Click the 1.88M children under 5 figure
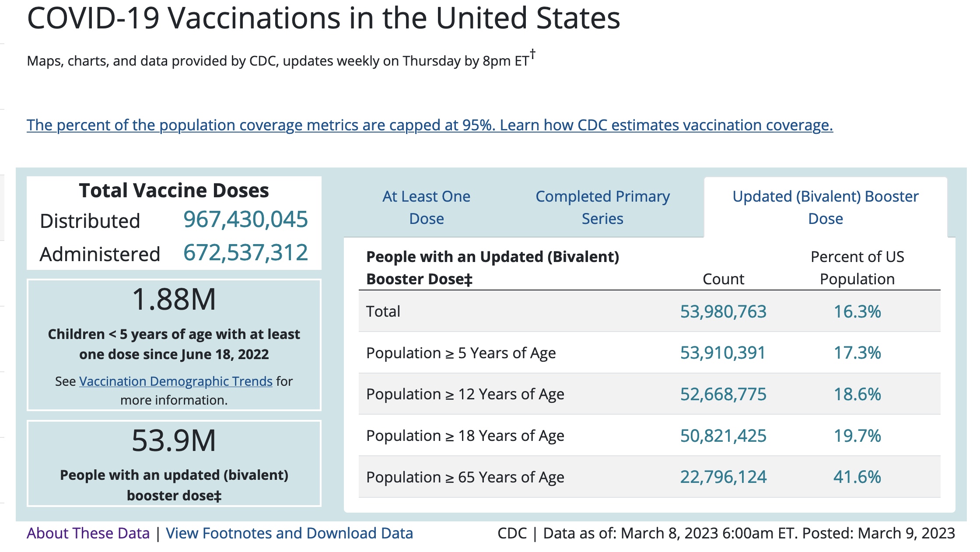Screen dimensions: 980x552 [174, 300]
